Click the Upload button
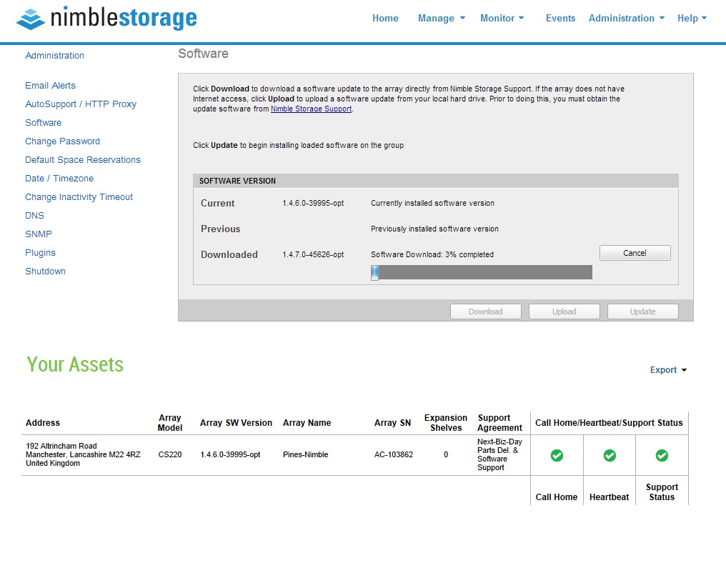726x588 pixels. [565, 312]
